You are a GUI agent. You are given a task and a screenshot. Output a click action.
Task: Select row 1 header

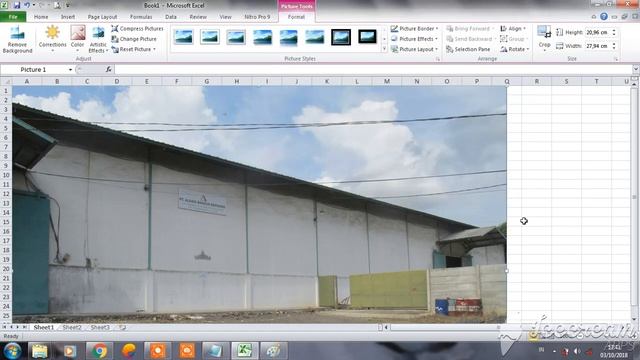click(6, 91)
